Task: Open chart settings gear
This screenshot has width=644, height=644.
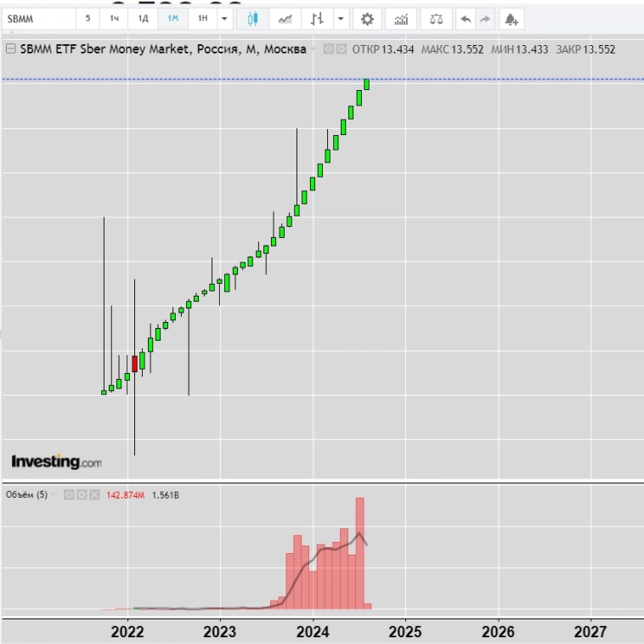Action: click(x=367, y=19)
